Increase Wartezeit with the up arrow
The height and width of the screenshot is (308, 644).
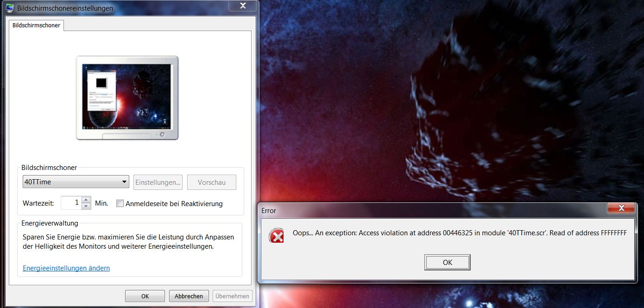point(86,200)
